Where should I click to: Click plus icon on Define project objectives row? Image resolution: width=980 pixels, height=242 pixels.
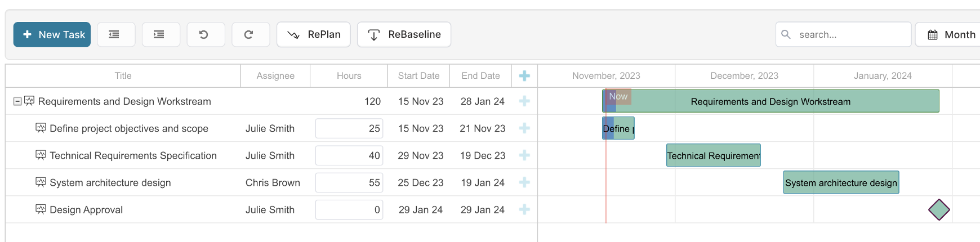[524, 128]
